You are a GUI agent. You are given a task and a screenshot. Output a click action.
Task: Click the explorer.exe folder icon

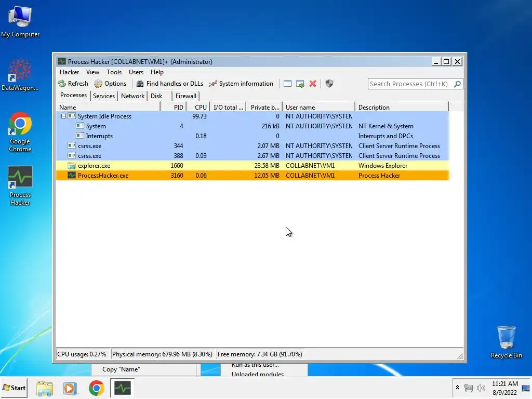[72, 166]
